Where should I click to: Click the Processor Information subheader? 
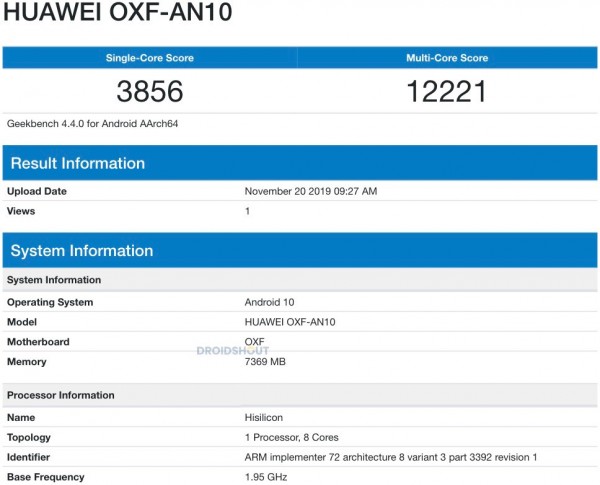(x=61, y=395)
